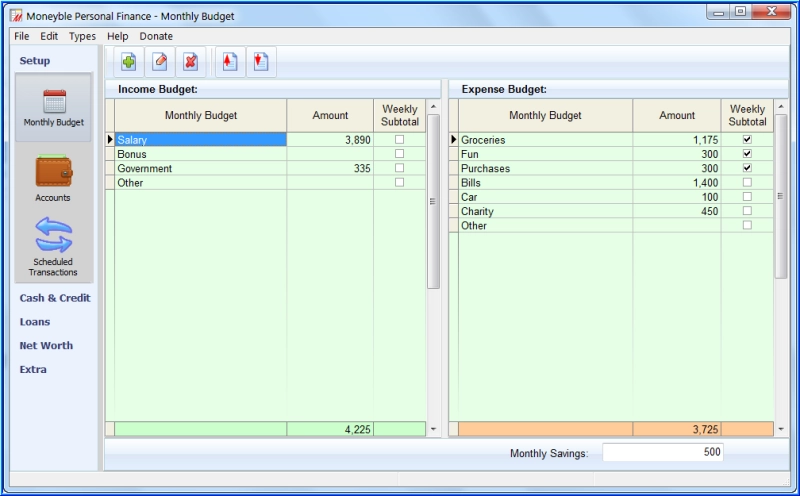Click Income Weekly Subtotal column header
800x496 pixels.
coord(399,115)
